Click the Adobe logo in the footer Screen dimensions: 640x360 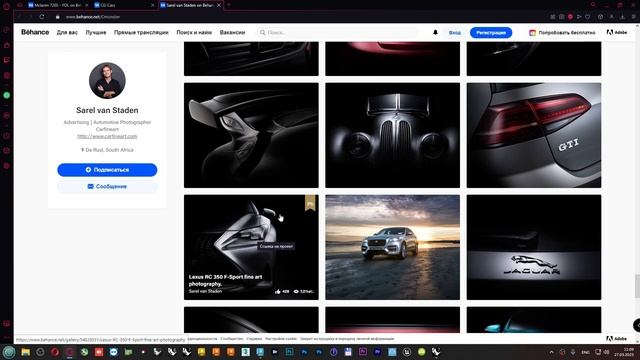point(616,338)
